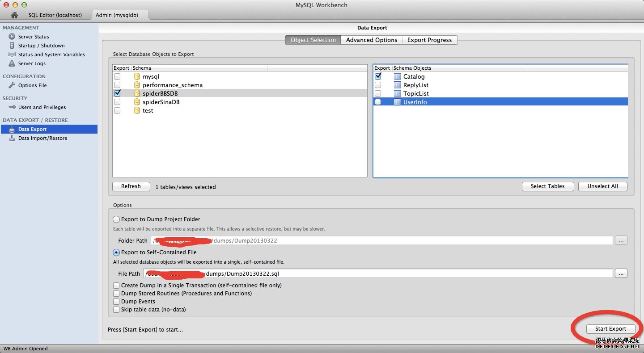Image resolution: width=644 pixels, height=353 pixels.
Task: Enable export checkbox for mysql schema
Action: click(x=117, y=76)
